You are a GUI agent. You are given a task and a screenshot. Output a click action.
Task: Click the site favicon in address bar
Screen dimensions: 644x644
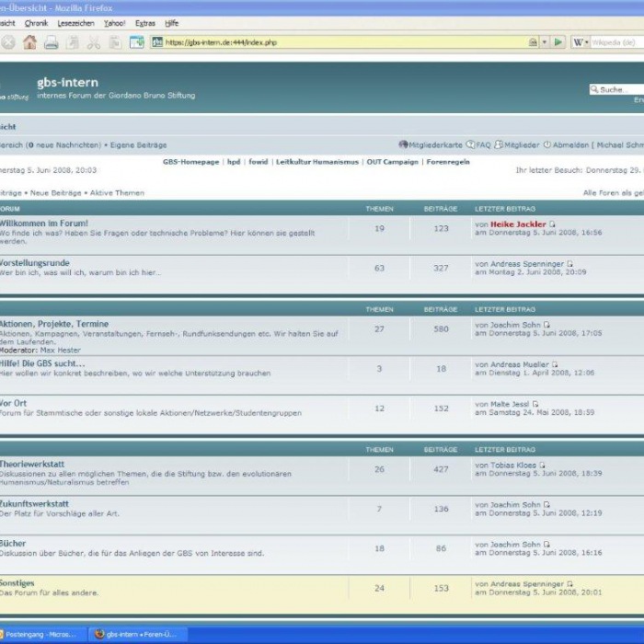click(157, 42)
